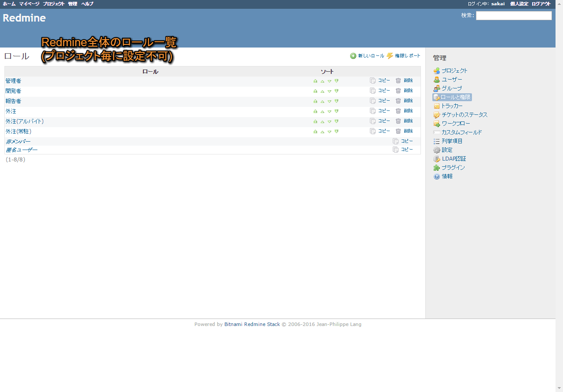
Task: Open LDAP認証 in admin sidebar
Action: coord(450,159)
